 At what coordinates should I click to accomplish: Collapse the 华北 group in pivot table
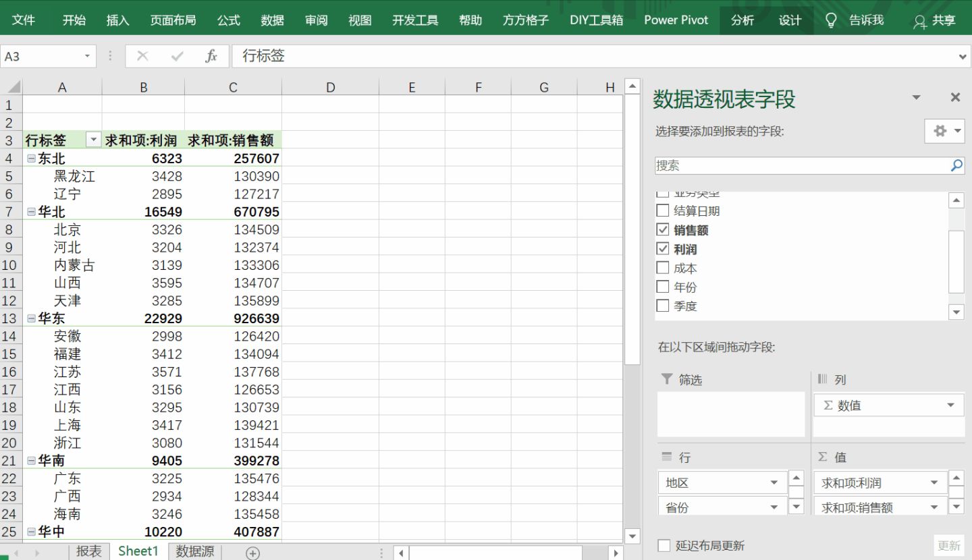coord(31,212)
